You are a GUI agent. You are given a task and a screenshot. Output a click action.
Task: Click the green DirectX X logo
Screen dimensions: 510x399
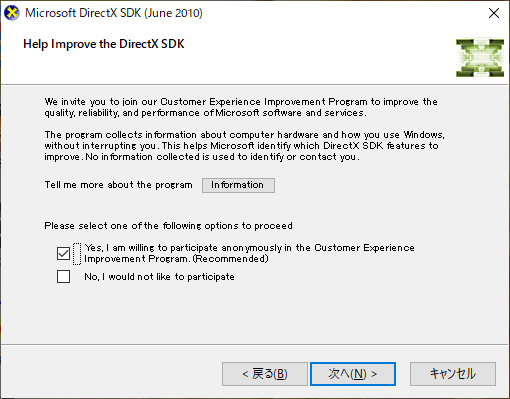(x=480, y=58)
